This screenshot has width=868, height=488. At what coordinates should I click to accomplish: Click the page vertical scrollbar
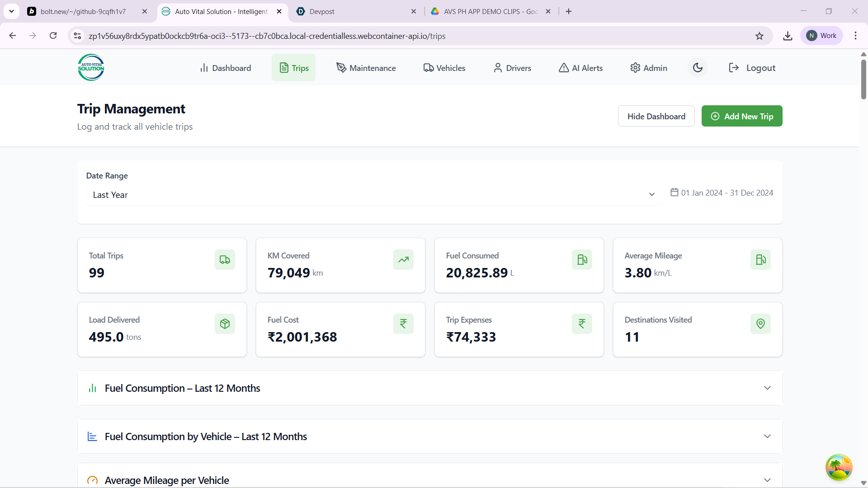pyautogui.click(x=863, y=80)
